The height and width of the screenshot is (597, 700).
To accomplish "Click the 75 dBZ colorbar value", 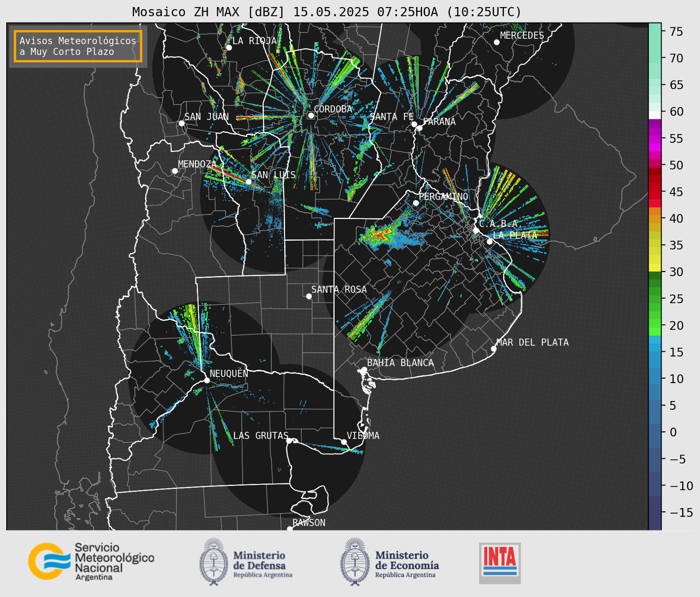I will coord(676,32).
